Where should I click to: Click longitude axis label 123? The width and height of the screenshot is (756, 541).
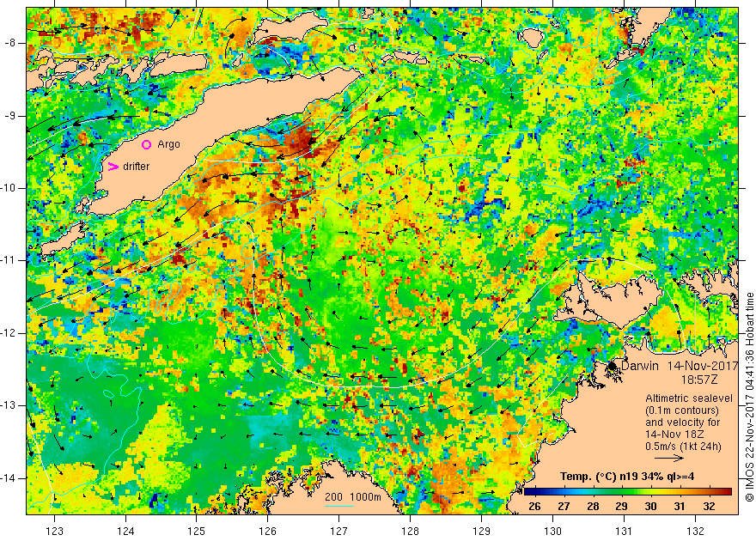click(x=54, y=531)
